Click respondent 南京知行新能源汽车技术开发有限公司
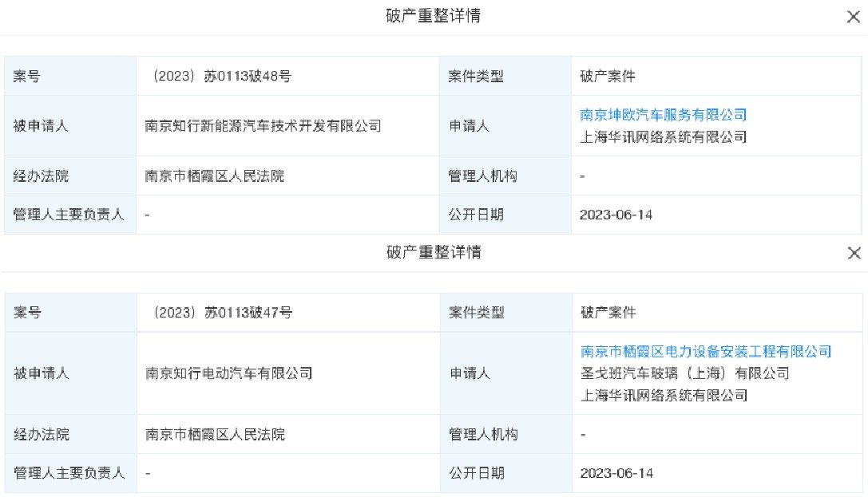This screenshot has width=868, height=497. click(x=263, y=126)
